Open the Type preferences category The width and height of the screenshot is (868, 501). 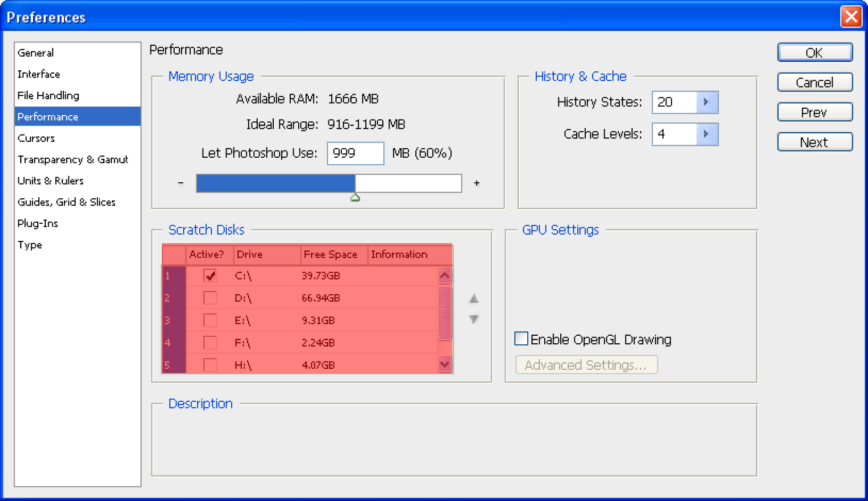click(x=77, y=245)
